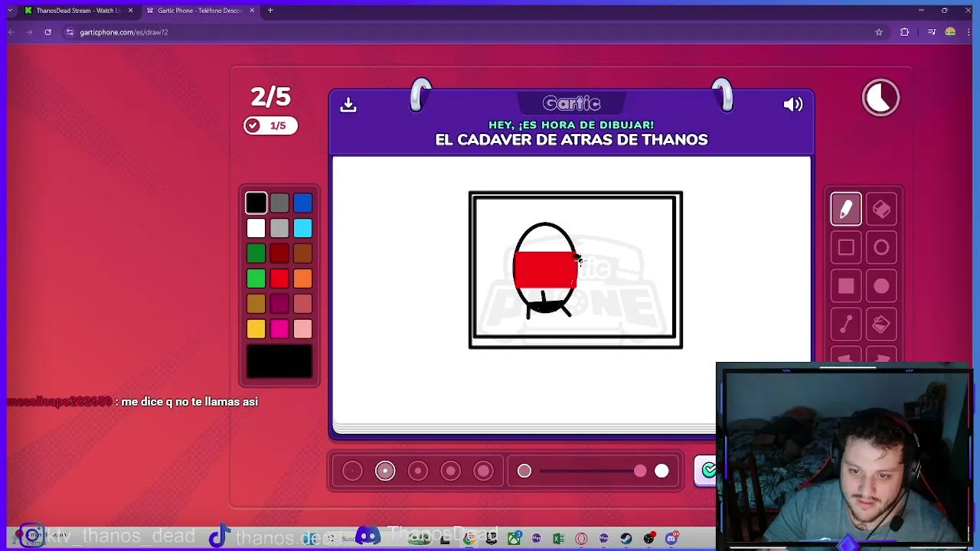980x551 pixels.
Task: Select the eraser tool
Action: [881, 209]
